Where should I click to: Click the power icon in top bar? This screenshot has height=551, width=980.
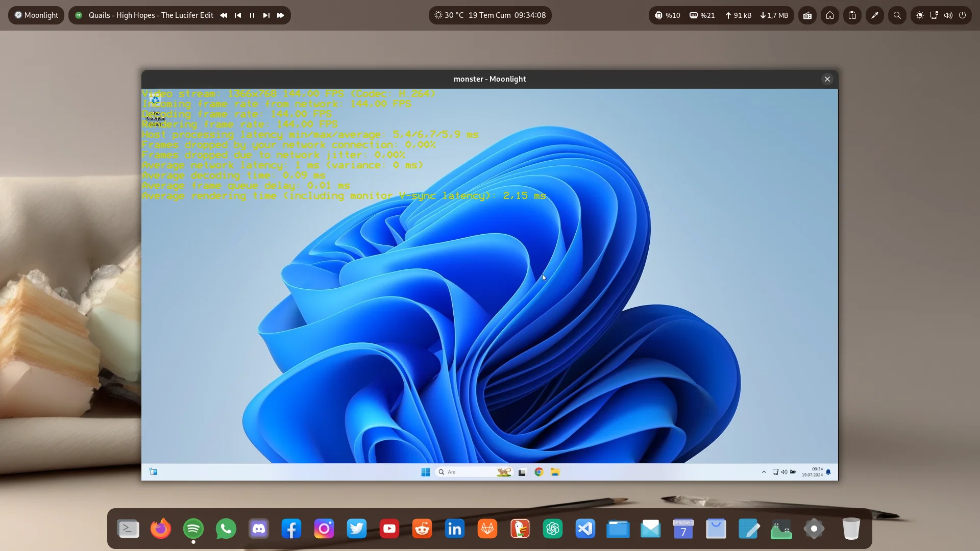[x=963, y=15]
